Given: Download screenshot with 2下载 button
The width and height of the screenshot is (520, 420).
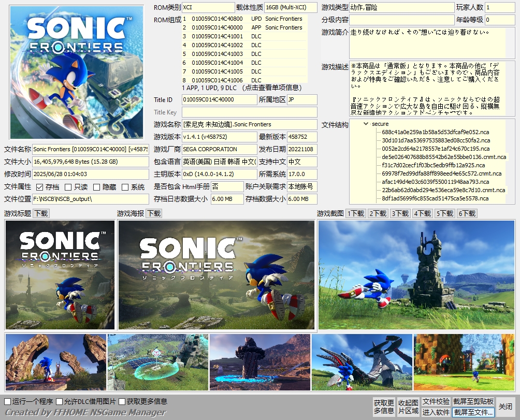Looking at the screenshot, I should (x=378, y=213).
